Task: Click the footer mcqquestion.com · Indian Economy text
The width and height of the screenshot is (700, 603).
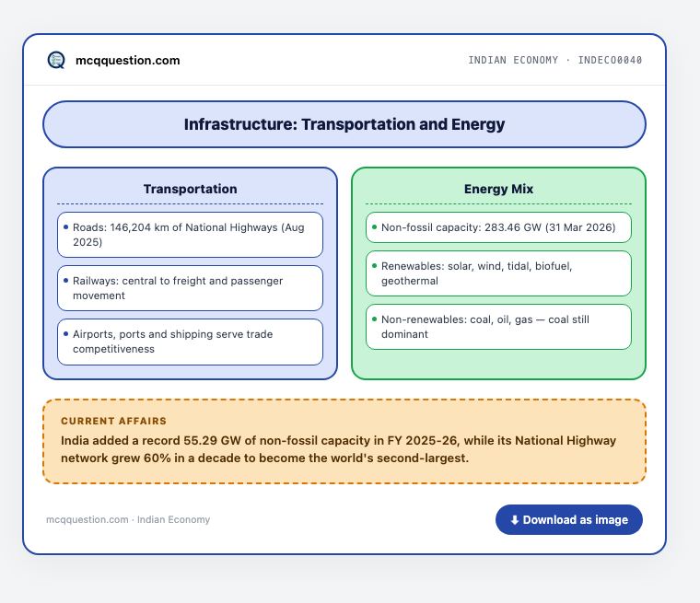Action: point(128,519)
